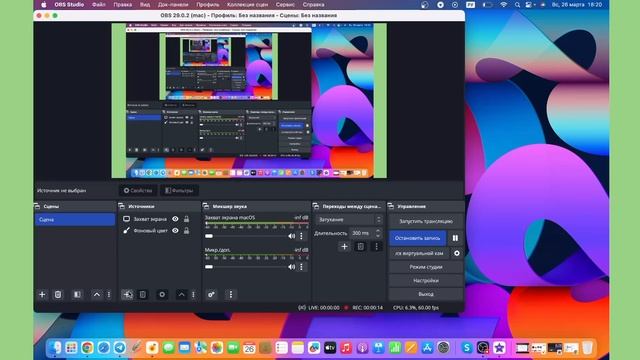Start the virtual camera button
This screenshot has width=640, height=360.
[x=419, y=253]
